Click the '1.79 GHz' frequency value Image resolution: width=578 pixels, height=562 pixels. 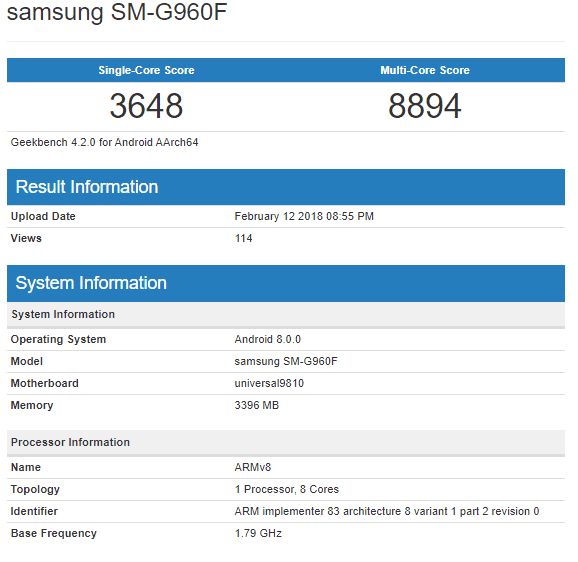[258, 533]
